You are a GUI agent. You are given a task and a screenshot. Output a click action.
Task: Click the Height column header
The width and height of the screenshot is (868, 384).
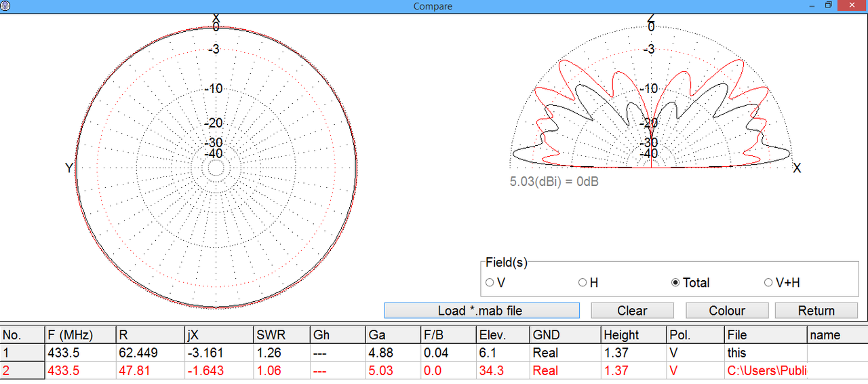pyautogui.click(x=634, y=335)
